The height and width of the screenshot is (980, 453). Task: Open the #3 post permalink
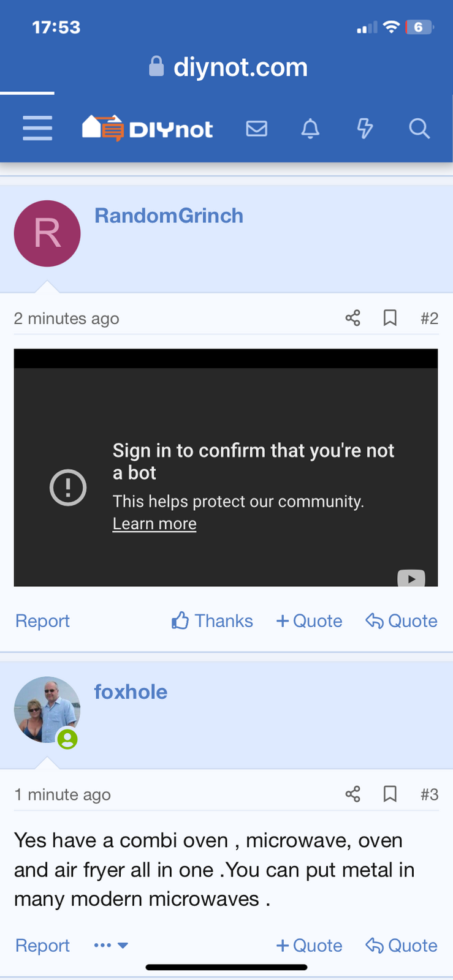tap(429, 794)
